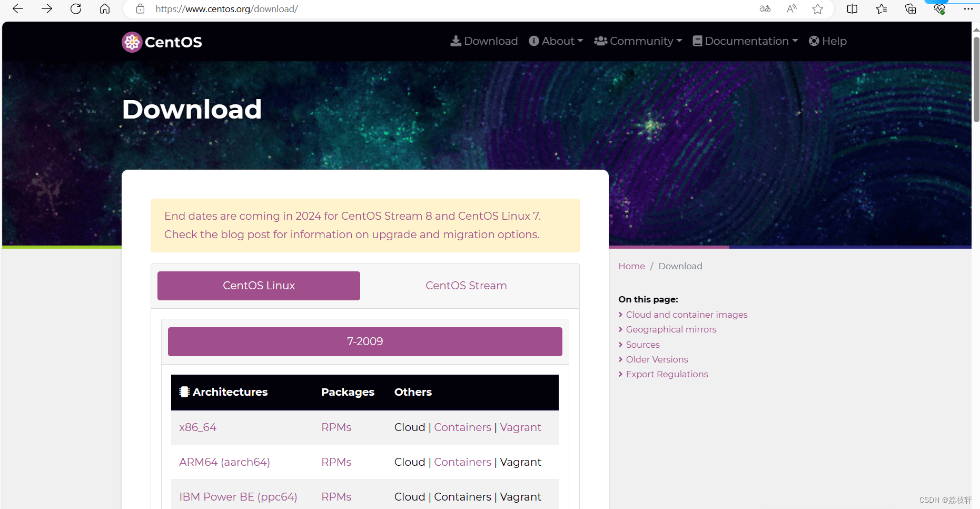Open Vagrant link in x86_64 row
The width and height of the screenshot is (980, 509).
[x=520, y=427]
